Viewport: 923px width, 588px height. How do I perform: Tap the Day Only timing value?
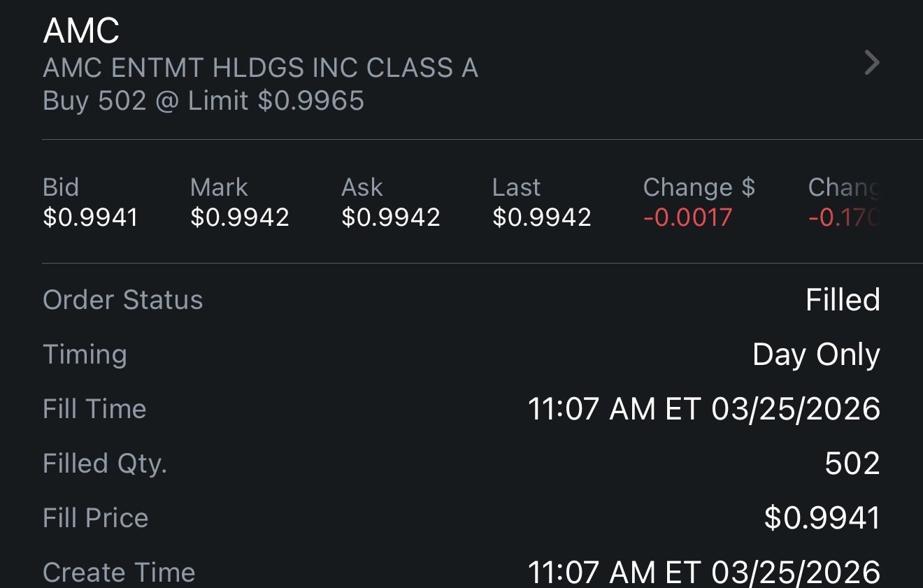[815, 354]
